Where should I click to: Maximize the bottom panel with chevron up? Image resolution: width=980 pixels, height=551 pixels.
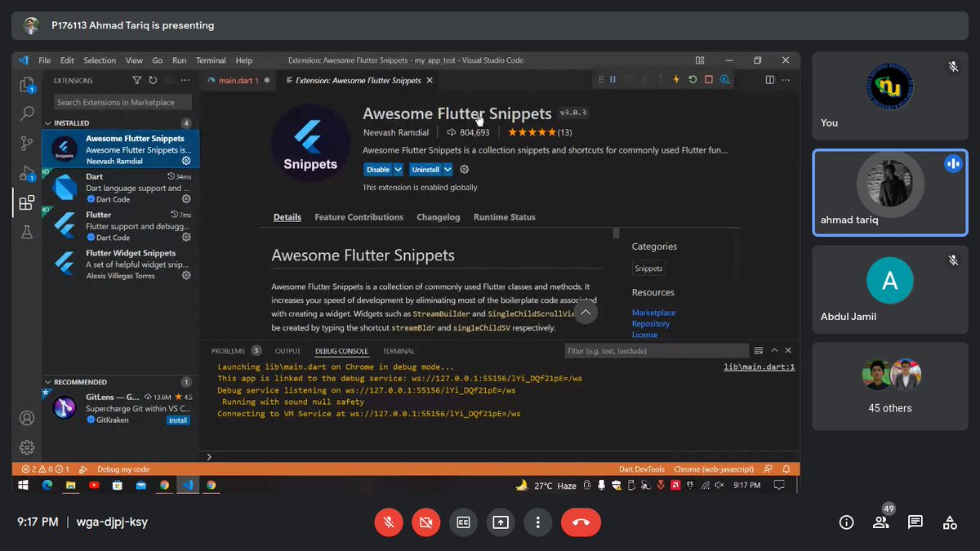774,350
